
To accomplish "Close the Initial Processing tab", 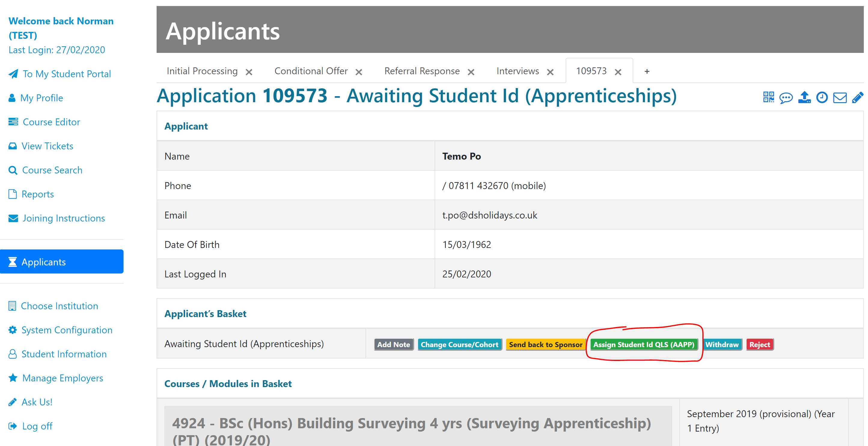I will point(249,72).
